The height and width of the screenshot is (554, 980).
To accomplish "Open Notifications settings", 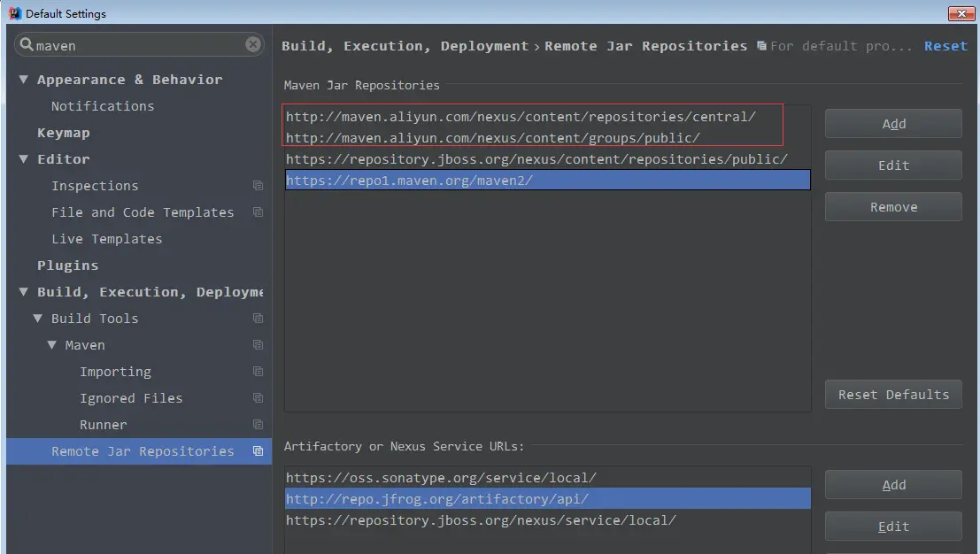I will click(103, 106).
